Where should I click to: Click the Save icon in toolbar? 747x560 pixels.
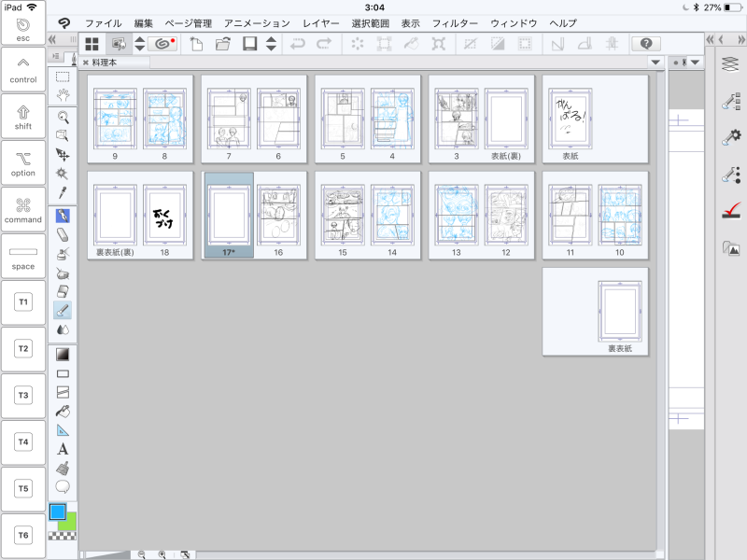click(x=249, y=44)
